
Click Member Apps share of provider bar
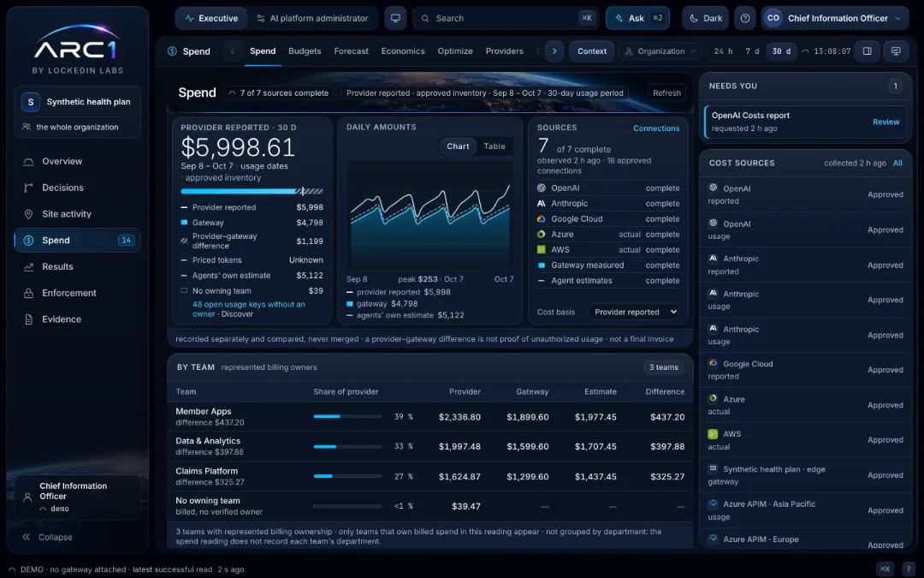(347, 416)
